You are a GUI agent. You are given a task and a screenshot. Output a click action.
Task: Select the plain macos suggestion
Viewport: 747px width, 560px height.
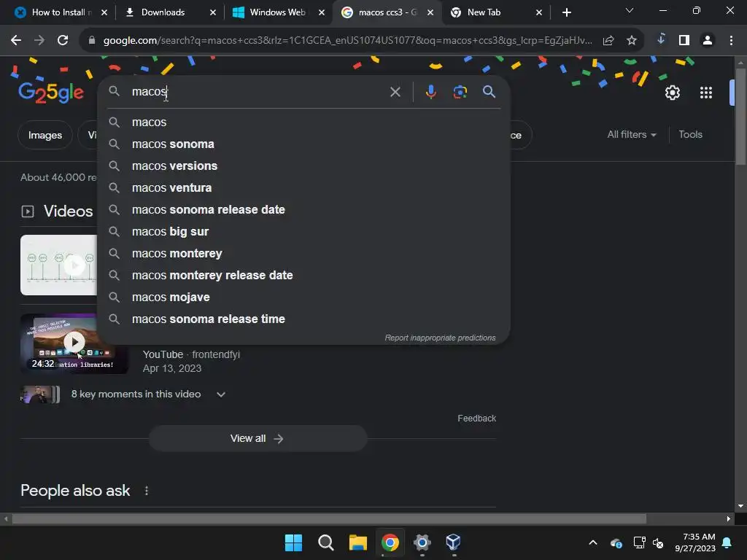coord(304,122)
